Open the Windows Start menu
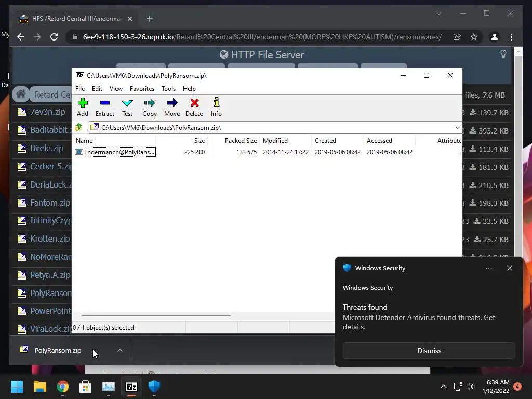 click(x=17, y=387)
